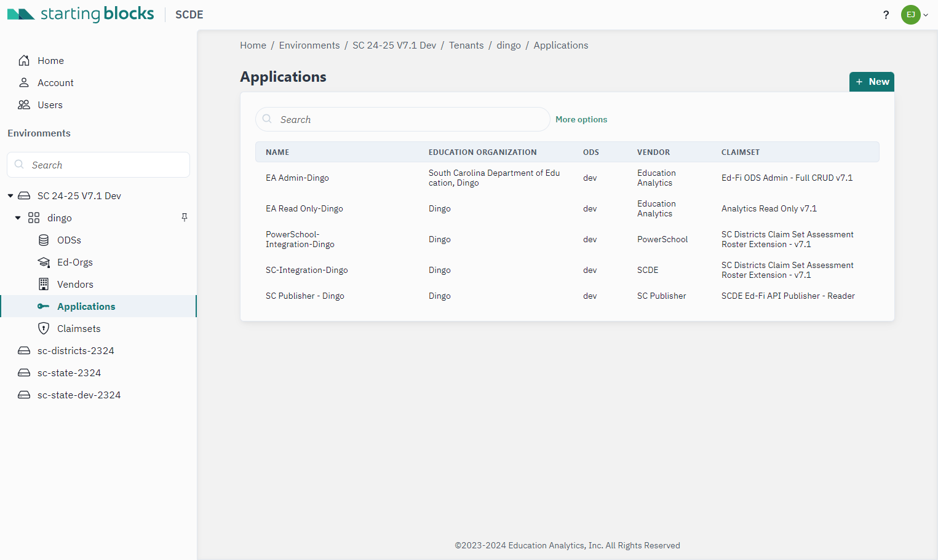The image size is (938, 560).
Task: Click the Account person icon
Action: tap(24, 82)
